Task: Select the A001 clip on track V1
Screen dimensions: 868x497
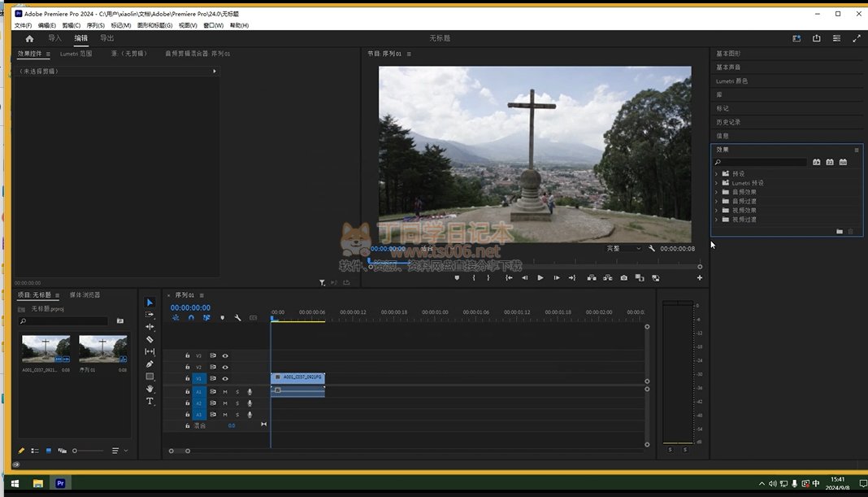Action: [x=298, y=377]
